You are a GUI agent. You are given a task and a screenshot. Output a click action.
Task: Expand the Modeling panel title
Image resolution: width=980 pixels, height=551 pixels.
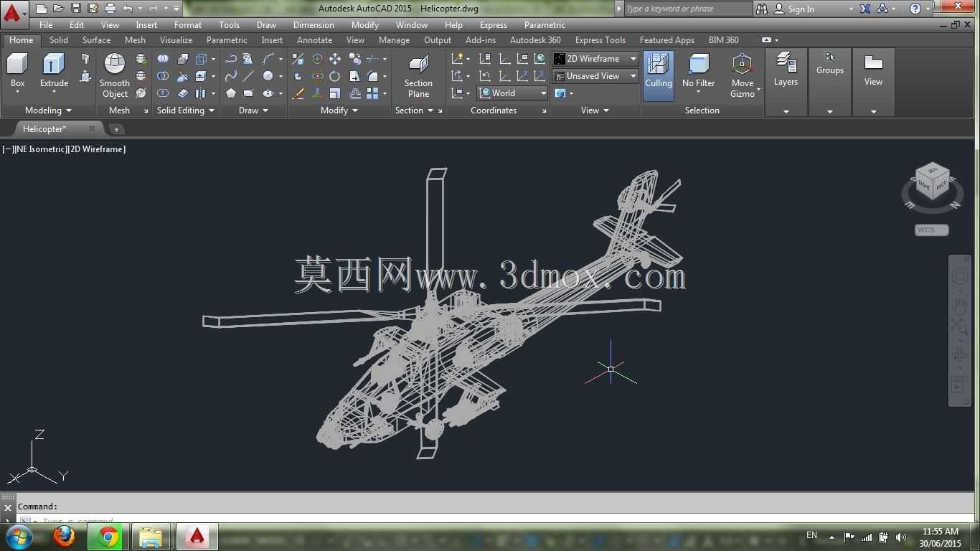pyautogui.click(x=48, y=110)
